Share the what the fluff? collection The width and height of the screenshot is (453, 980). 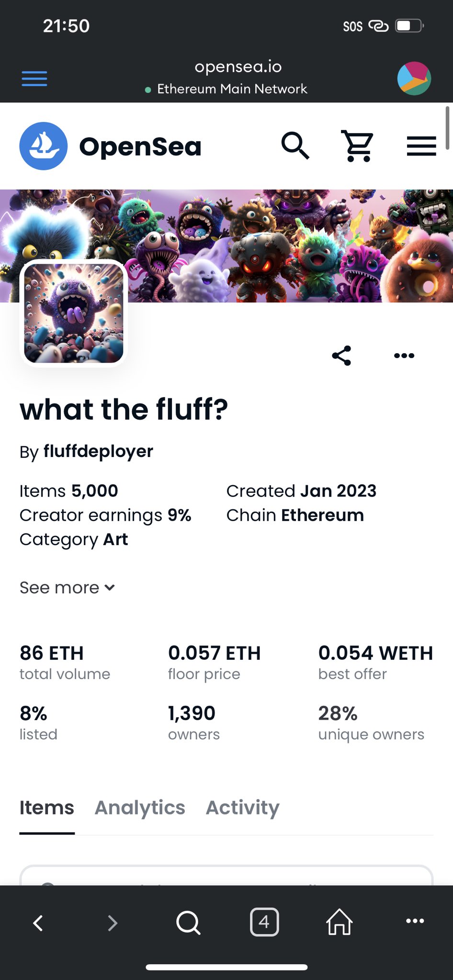[341, 356]
